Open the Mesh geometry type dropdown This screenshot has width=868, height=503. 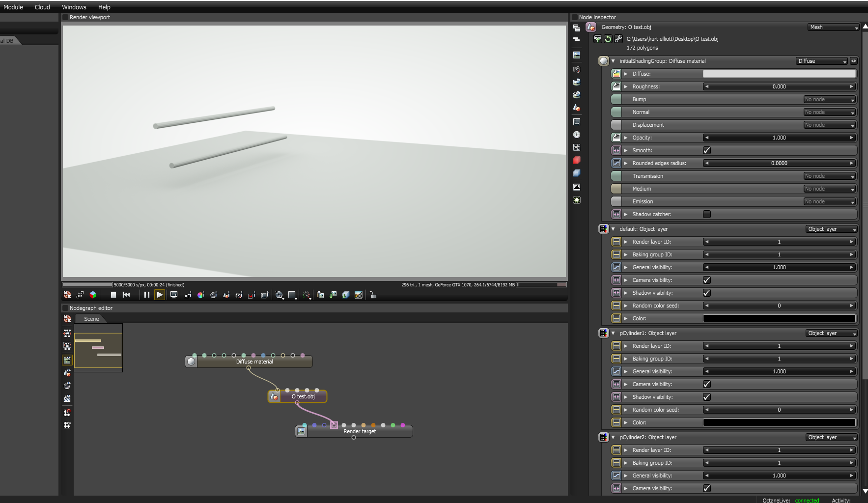834,27
